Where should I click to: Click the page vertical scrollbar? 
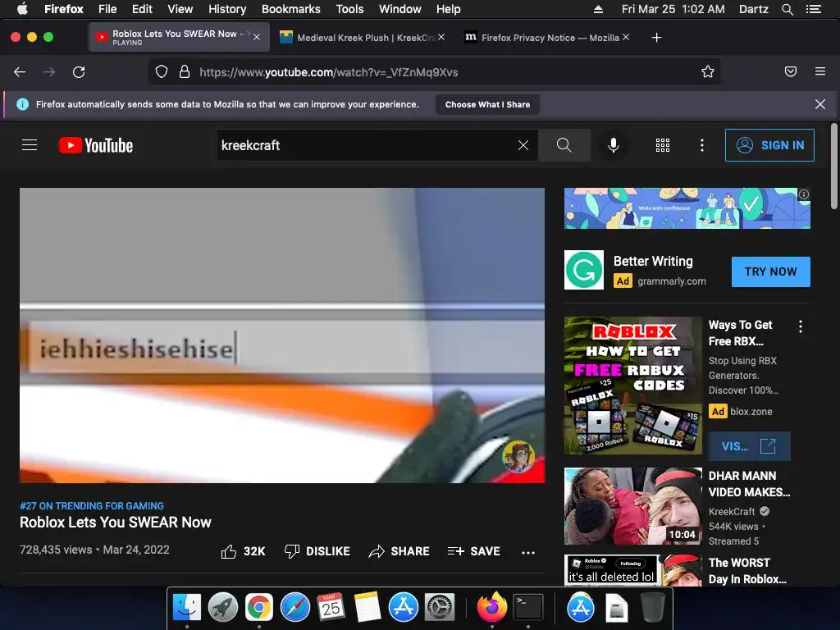pyautogui.click(x=833, y=166)
